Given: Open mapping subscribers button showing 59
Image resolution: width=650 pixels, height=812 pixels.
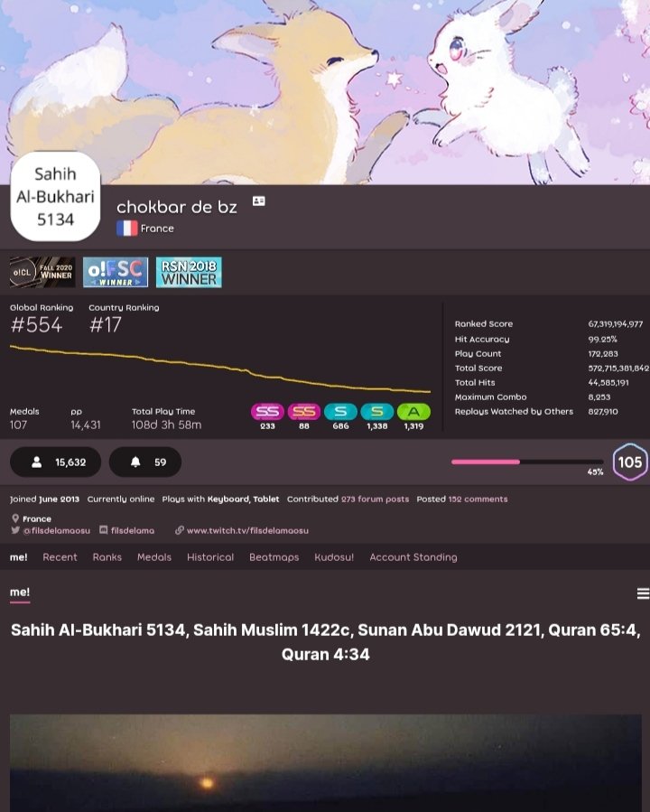Looking at the screenshot, I should 145,462.
